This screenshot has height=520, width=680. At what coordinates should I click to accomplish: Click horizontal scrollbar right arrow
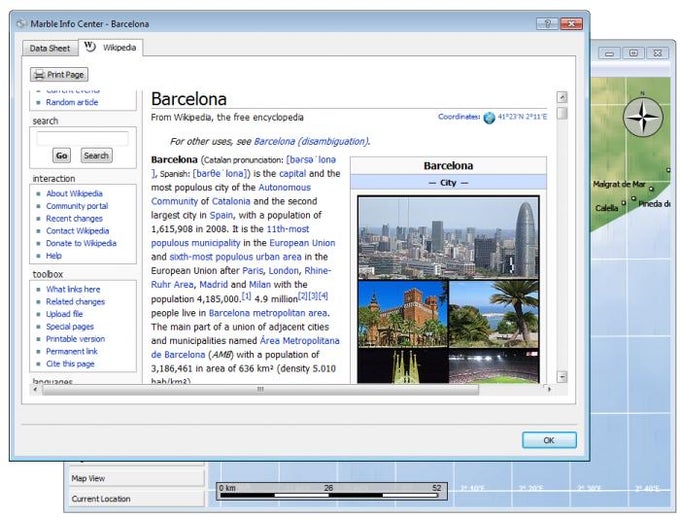[x=549, y=389]
